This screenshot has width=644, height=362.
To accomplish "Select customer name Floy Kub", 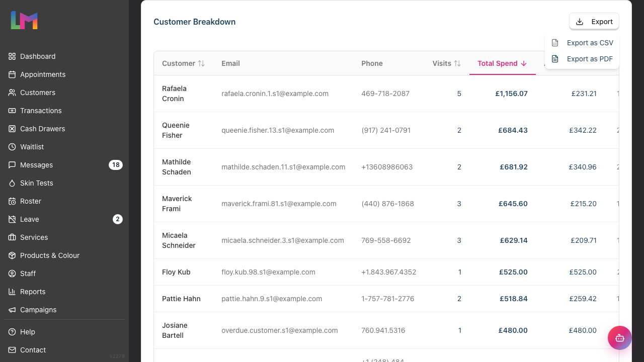I will coord(176,272).
